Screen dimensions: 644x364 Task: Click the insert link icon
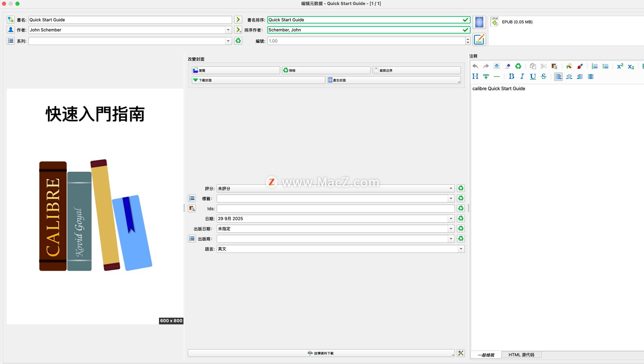point(486,77)
